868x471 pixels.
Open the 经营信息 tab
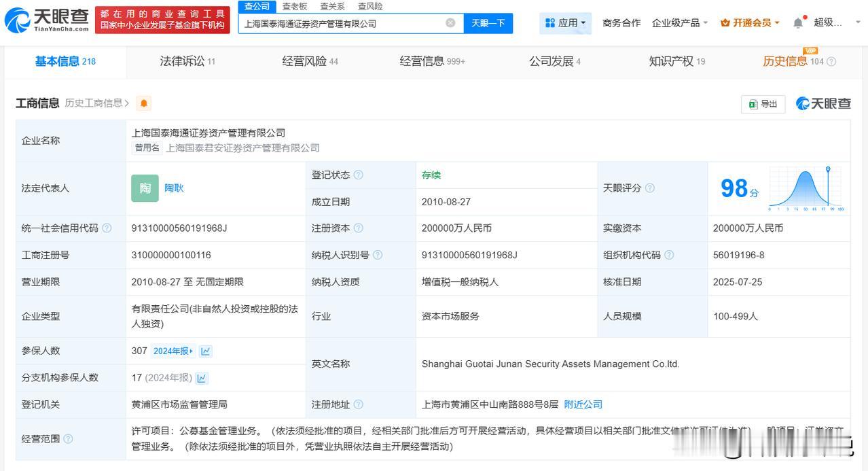click(432, 61)
